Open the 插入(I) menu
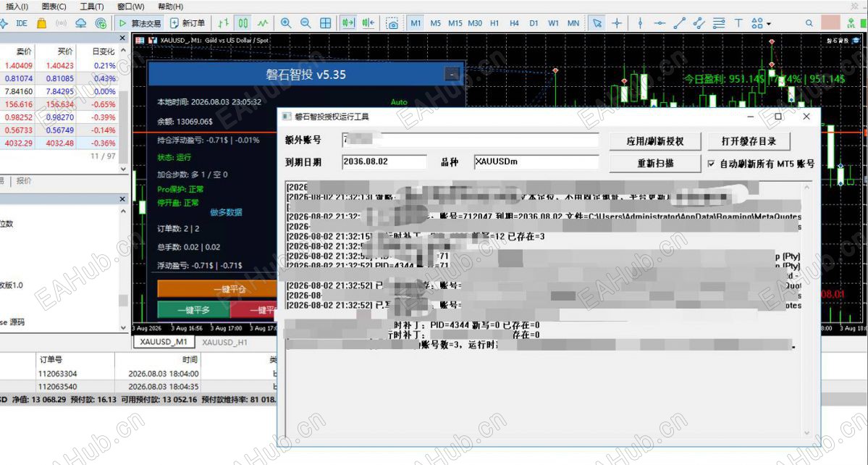 pyautogui.click(x=17, y=7)
